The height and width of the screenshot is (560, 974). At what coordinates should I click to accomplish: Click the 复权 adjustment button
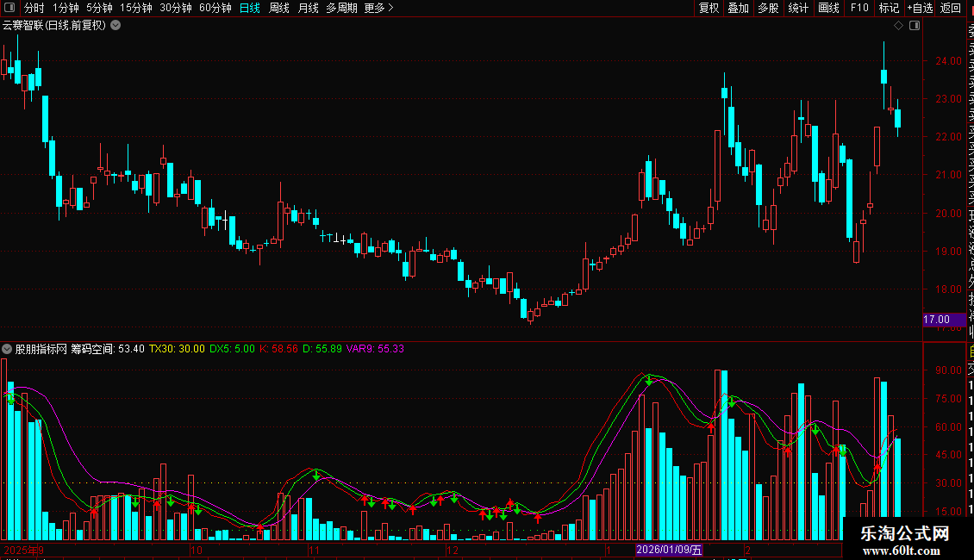pyautogui.click(x=709, y=8)
